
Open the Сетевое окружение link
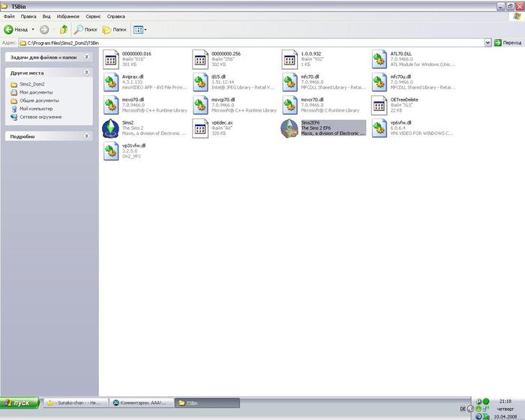[x=40, y=117]
